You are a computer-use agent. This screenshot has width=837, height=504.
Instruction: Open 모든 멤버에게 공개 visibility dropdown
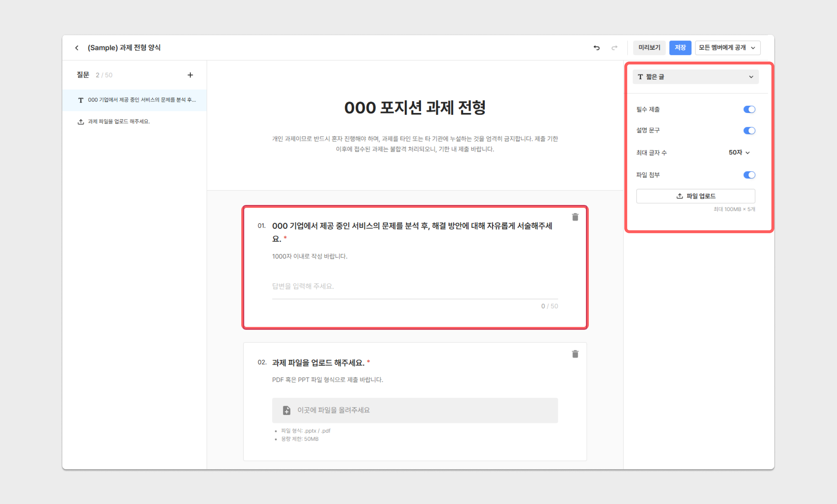pyautogui.click(x=727, y=48)
